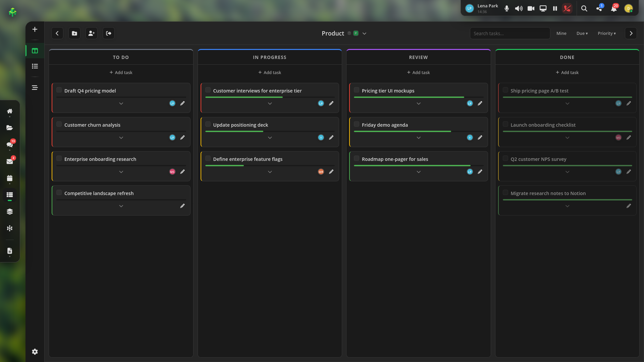Viewport: 644px width, 362px height.
Task: Open chat icon with 13 badge
Action: click(x=10, y=144)
